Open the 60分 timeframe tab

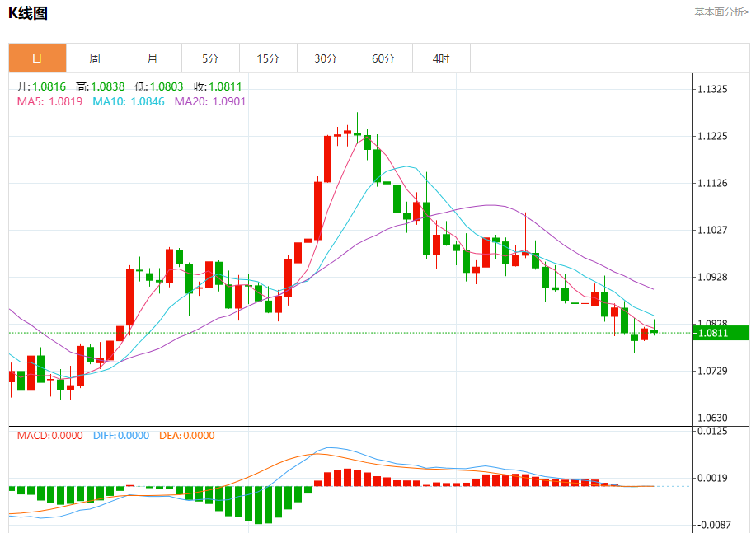384,58
